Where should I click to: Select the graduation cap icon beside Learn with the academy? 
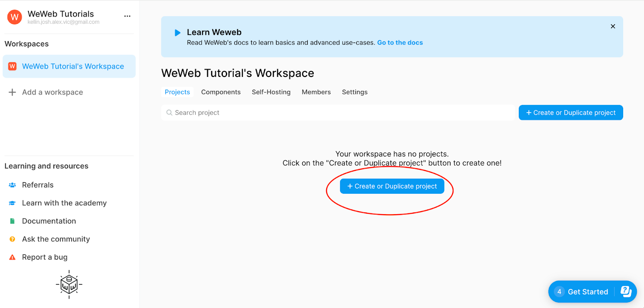(12, 203)
